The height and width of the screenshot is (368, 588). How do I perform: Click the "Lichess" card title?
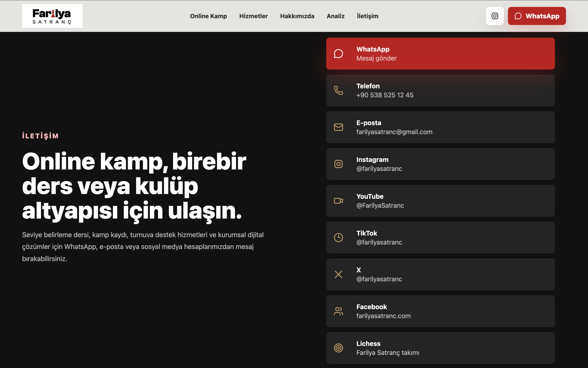(x=368, y=343)
